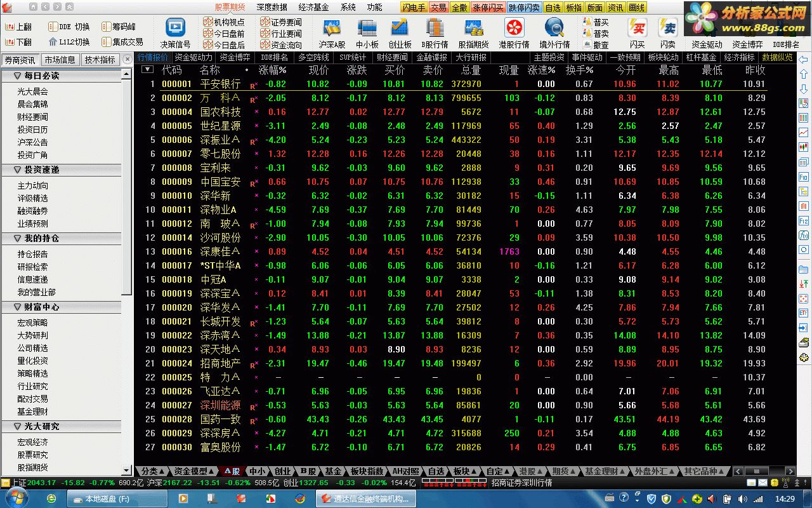Switch to 技术指标 sidebar tab
Image resolution: width=812 pixels, height=508 pixels.
[x=100, y=60]
